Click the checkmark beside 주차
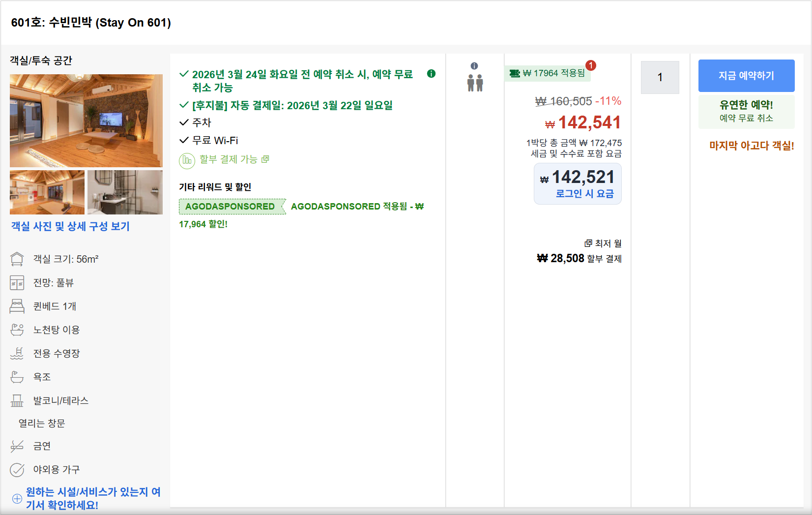The height and width of the screenshot is (515, 812). click(184, 122)
